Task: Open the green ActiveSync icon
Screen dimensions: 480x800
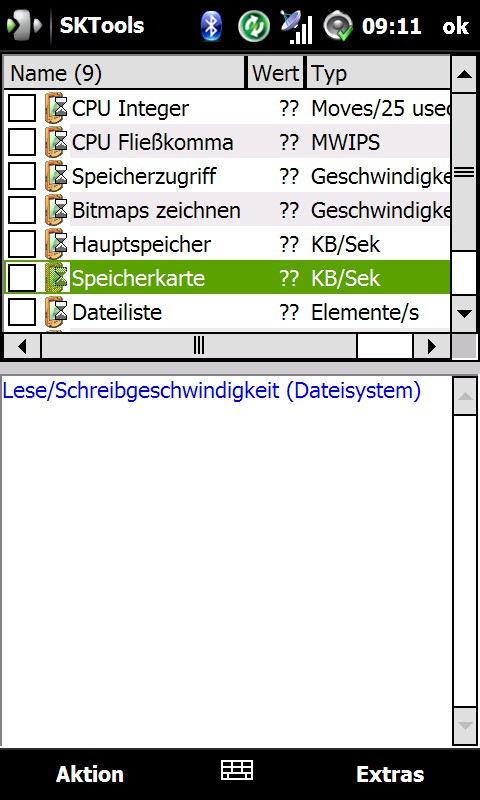Action: coord(254,26)
